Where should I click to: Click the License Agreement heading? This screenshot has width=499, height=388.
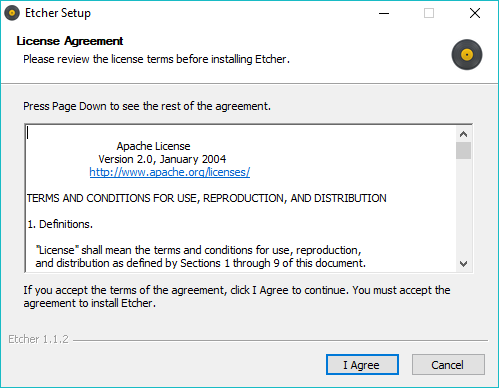[x=70, y=41]
